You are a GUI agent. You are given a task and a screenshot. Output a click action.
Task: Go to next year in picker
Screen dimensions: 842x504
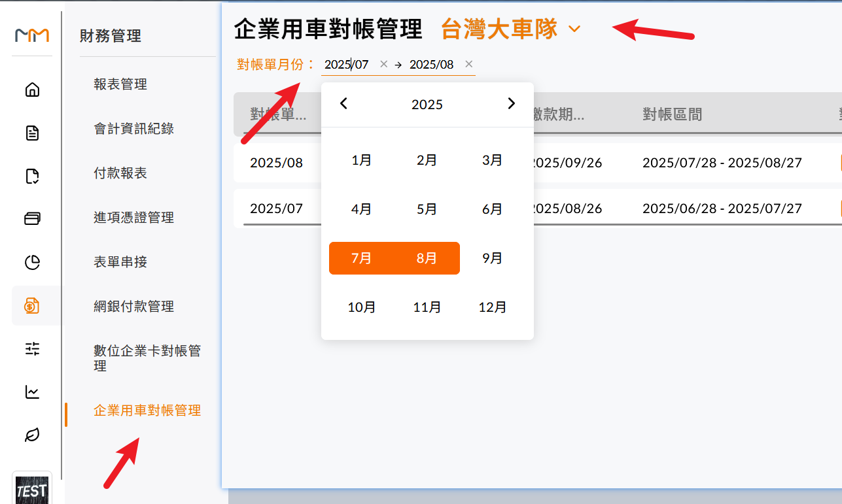point(512,103)
